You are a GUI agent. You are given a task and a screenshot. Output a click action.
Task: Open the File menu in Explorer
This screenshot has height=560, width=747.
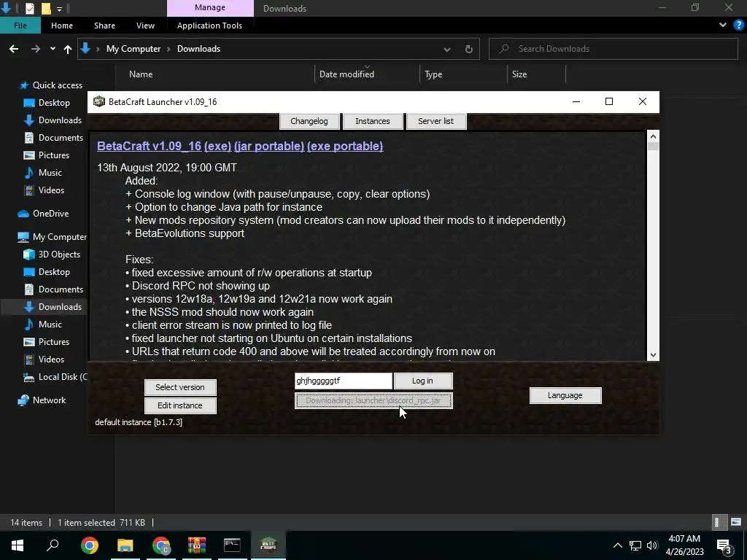pyautogui.click(x=20, y=26)
